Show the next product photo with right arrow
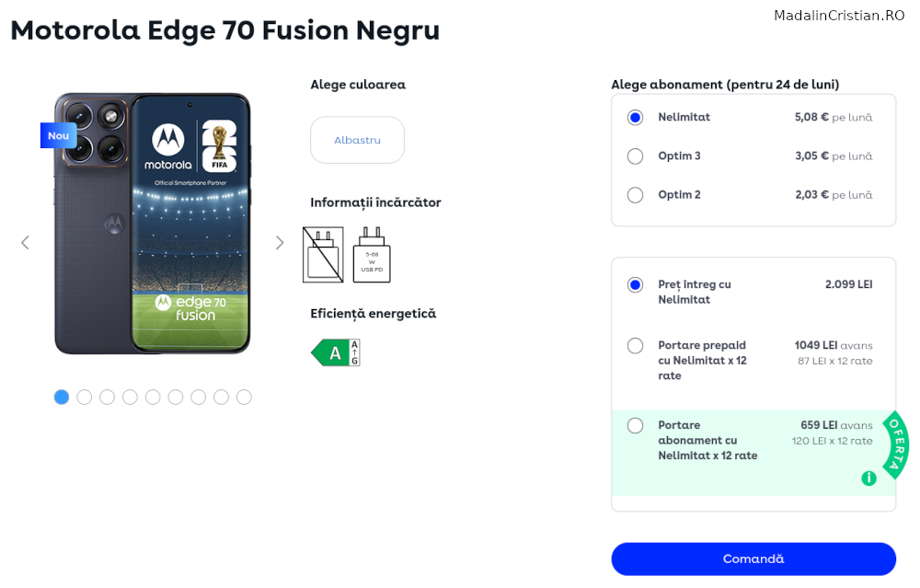 click(x=279, y=242)
